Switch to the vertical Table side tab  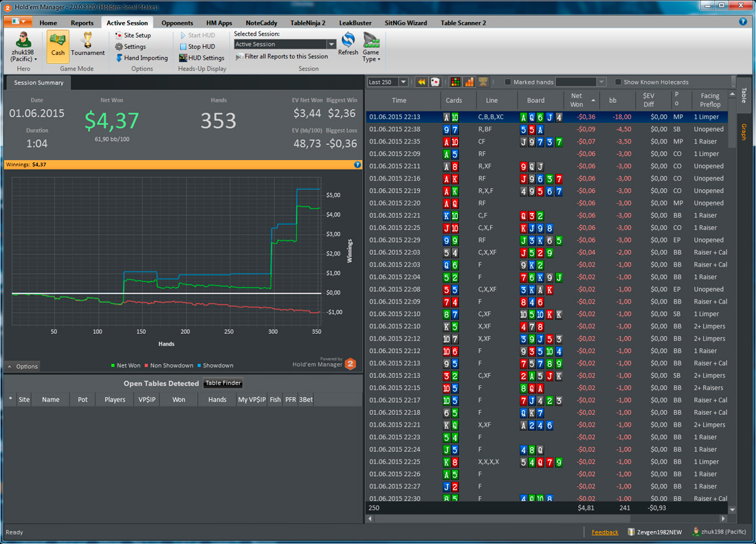744,95
